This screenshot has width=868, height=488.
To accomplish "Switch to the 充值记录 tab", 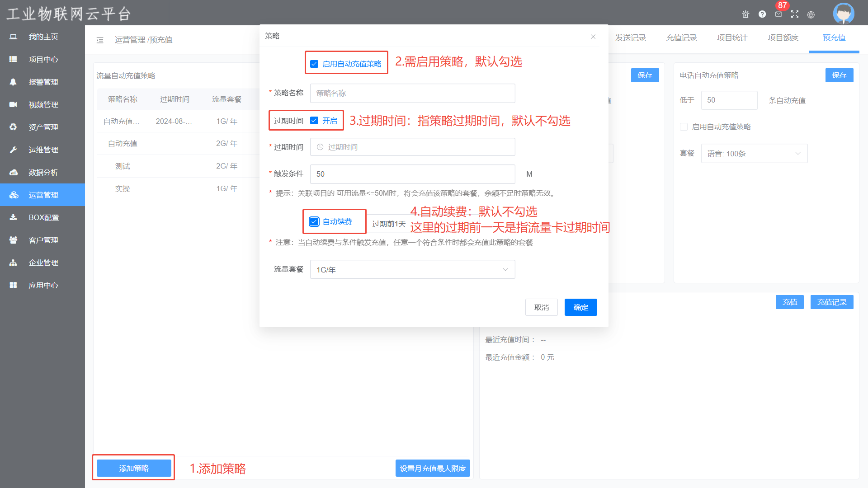I will click(x=681, y=38).
